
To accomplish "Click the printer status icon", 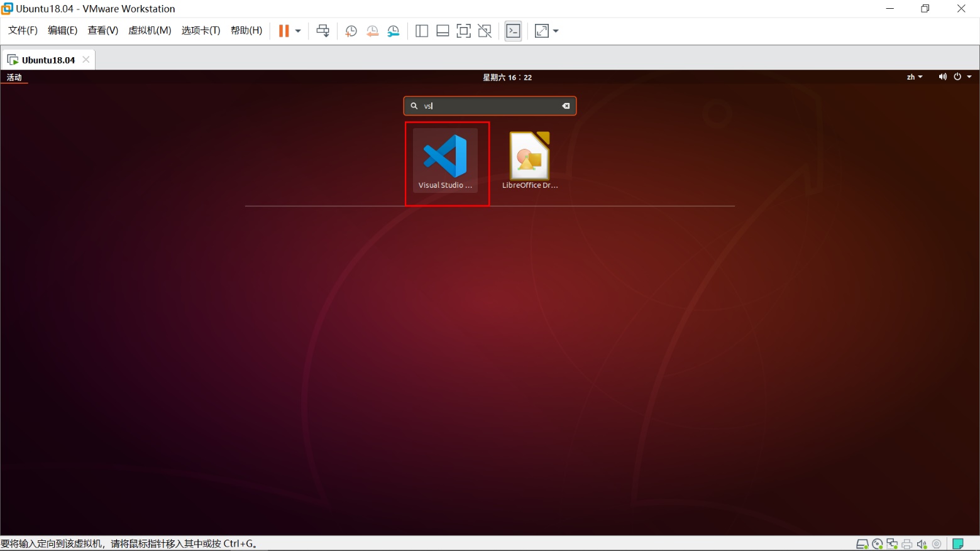I will [x=907, y=544].
